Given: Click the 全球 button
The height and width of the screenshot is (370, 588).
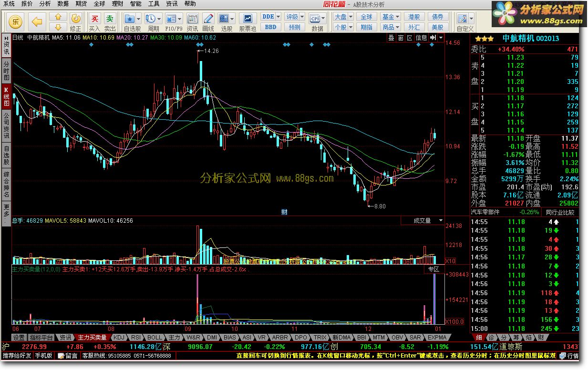Looking at the screenshot, I should point(366,17).
